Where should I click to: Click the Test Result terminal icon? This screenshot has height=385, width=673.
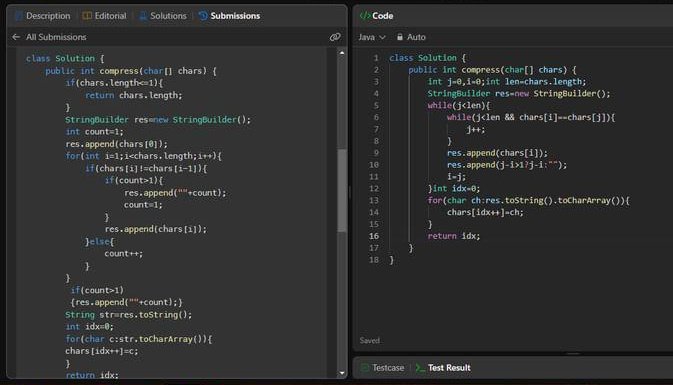pyautogui.click(x=420, y=368)
